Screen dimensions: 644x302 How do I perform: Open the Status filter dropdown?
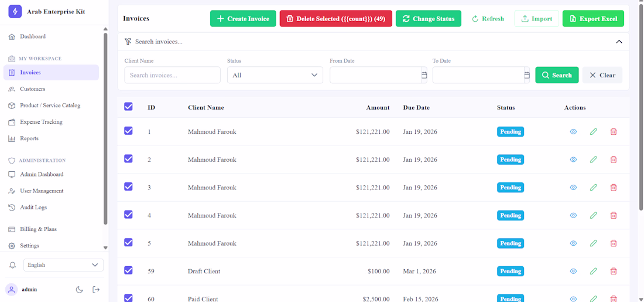click(x=275, y=75)
